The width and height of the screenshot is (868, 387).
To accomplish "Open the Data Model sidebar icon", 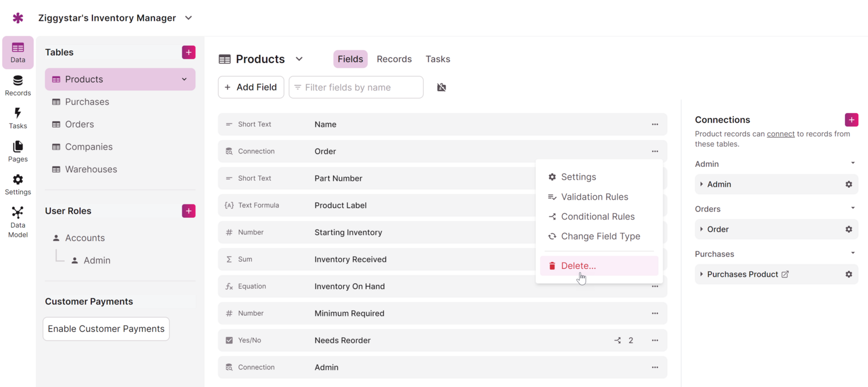I will pyautogui.click(x=18, y=221).
